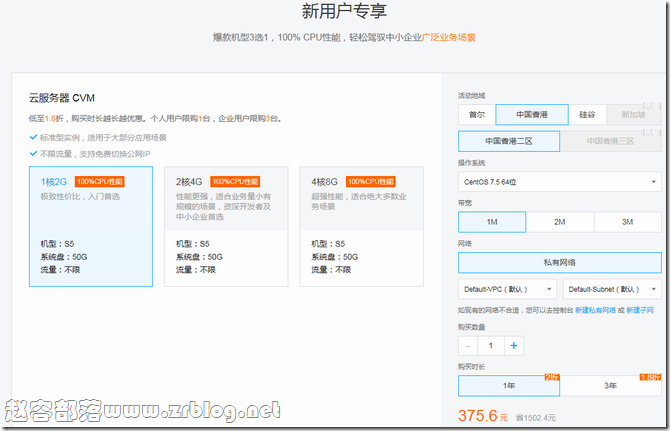Viewport: 670px width, 431px height.
Task: Click the 100%CPU性能 badge on 1核2G
Action: coord(100,182)
